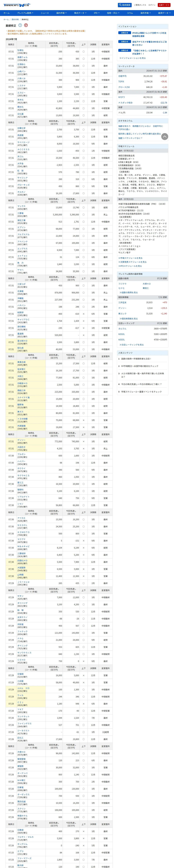Expand the 海外市場 nav dropdown
174x868 pixels.
145,13
